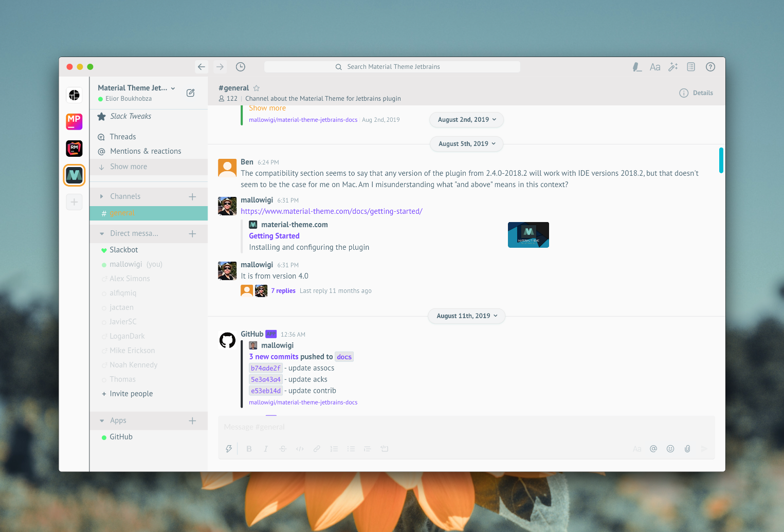Viewport: 784px width, 532px height.
Task: Open commit b74ade2f
Action: [x=266, y=368]
